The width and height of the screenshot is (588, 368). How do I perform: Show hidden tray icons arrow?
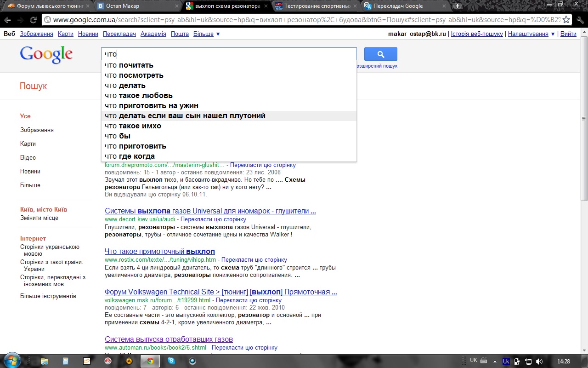[495, 361]
